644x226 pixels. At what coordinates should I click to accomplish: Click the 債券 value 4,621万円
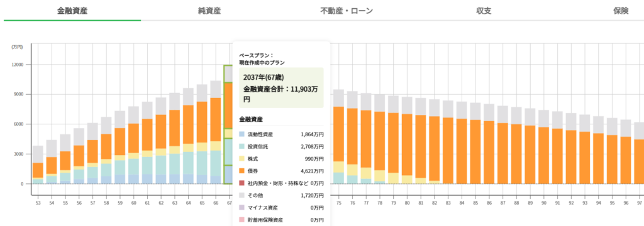point(312,171)
